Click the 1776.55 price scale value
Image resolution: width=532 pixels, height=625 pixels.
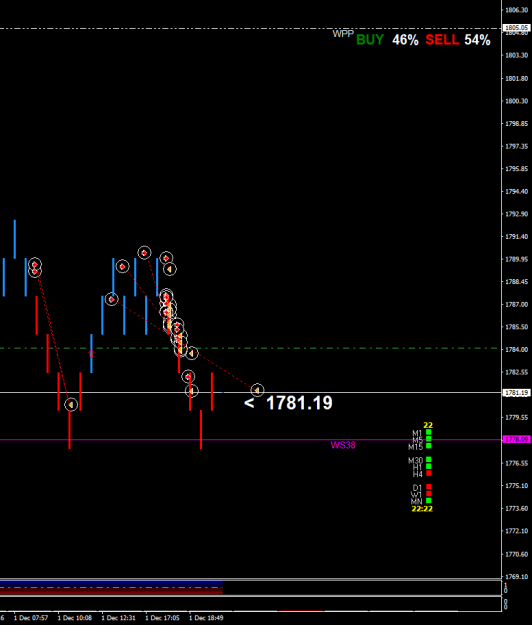click(x=517, y=463)
